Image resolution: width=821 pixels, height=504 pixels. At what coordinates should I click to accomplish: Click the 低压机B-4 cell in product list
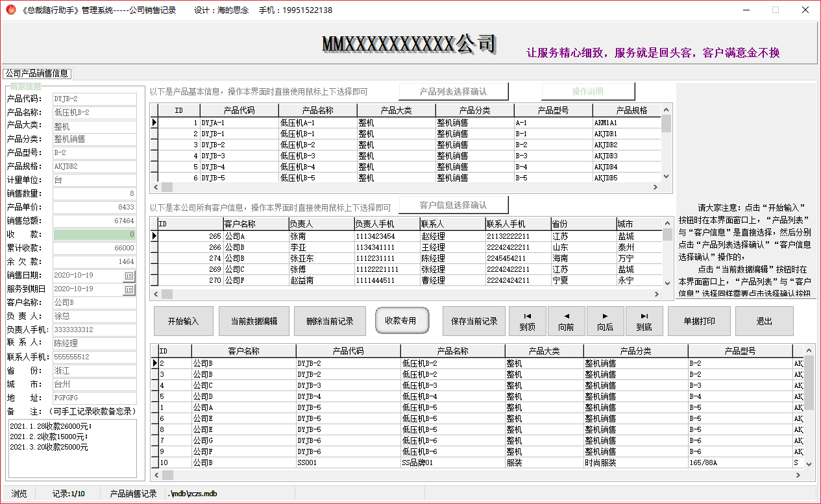[317, 167]
